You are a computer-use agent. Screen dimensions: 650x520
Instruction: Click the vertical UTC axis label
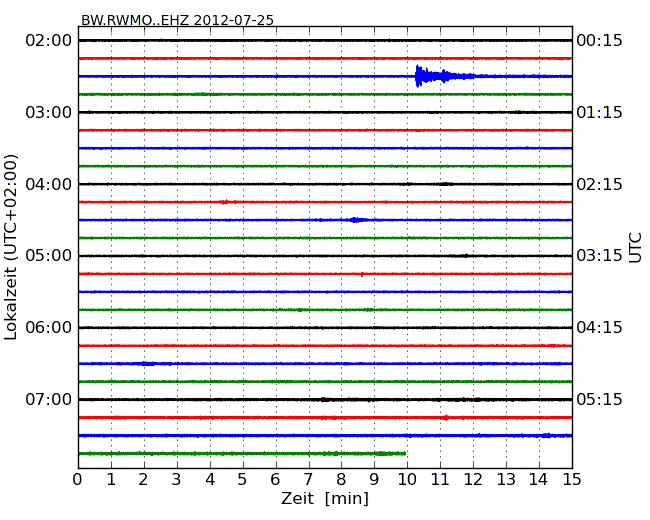pos(635,248)
